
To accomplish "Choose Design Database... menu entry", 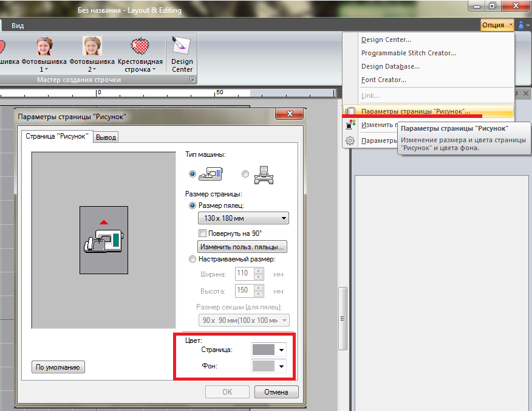I will (x=390, y=67).
